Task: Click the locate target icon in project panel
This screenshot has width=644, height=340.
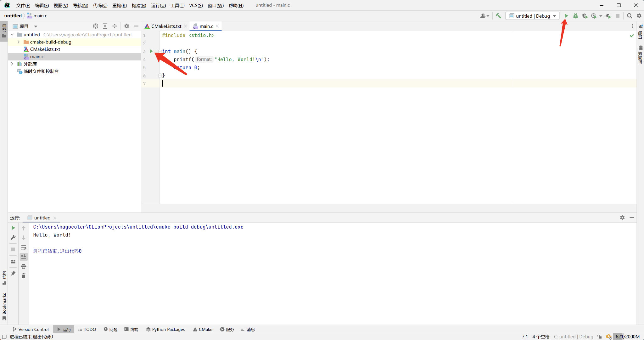Action: 96,26
